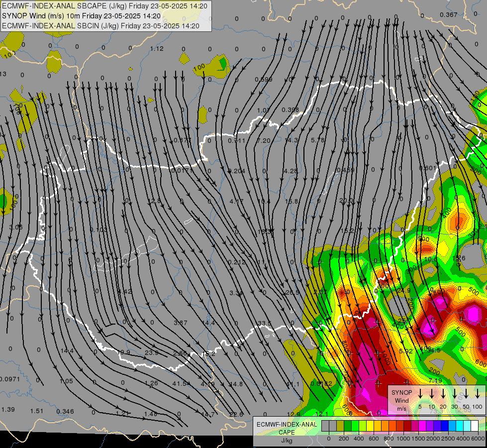Click the 2000 tick label on CAPE scale

coord(433,439)
